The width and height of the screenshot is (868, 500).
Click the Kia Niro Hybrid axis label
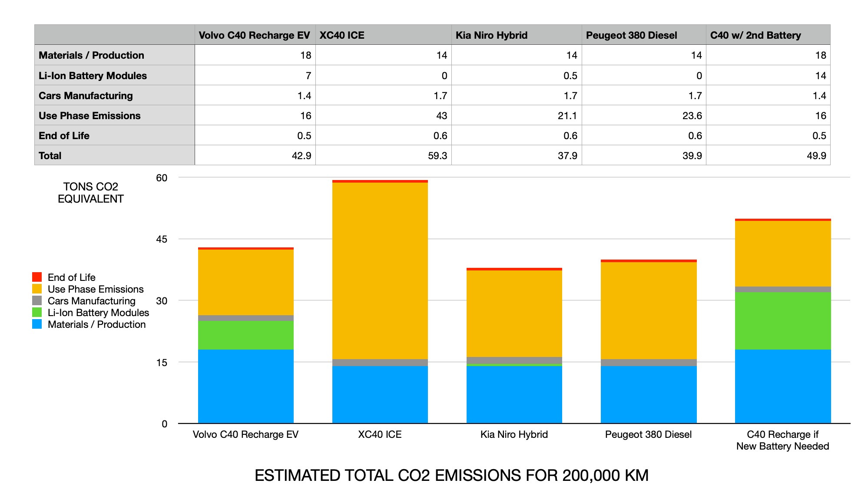514,434
